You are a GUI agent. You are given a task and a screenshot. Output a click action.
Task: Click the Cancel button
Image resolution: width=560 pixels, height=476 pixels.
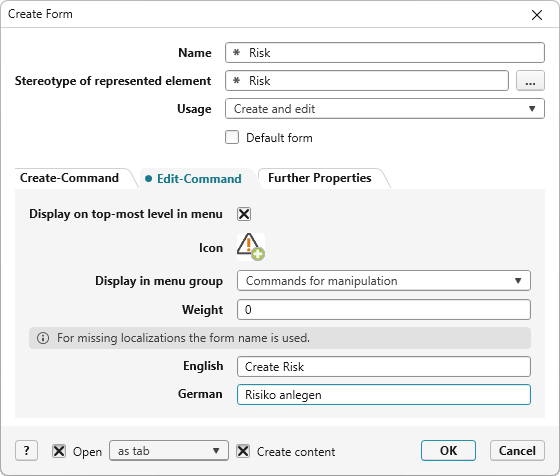click(x=517, y=451)
